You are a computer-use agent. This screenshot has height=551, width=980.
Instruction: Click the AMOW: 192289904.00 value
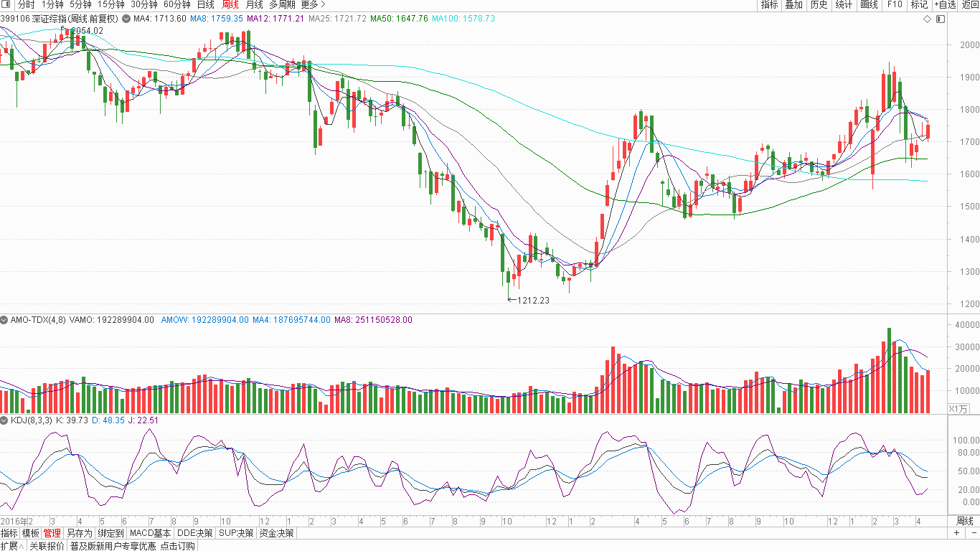click(204, 320)
